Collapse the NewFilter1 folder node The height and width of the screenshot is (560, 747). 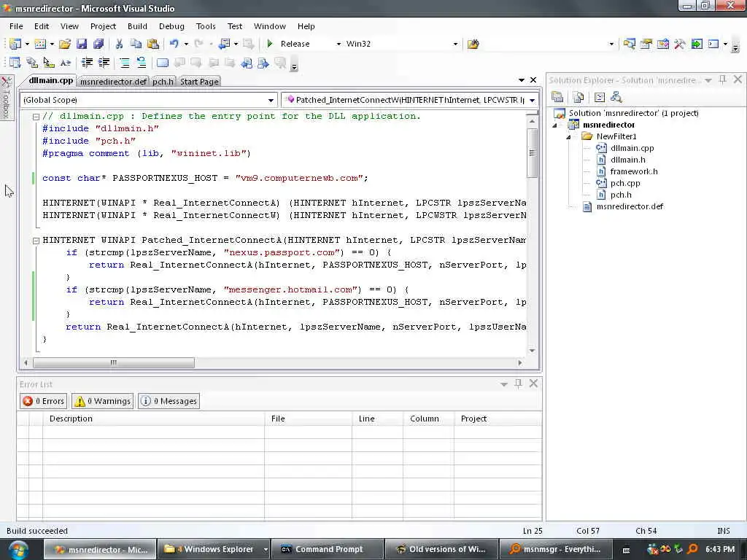tap(569, 137)
